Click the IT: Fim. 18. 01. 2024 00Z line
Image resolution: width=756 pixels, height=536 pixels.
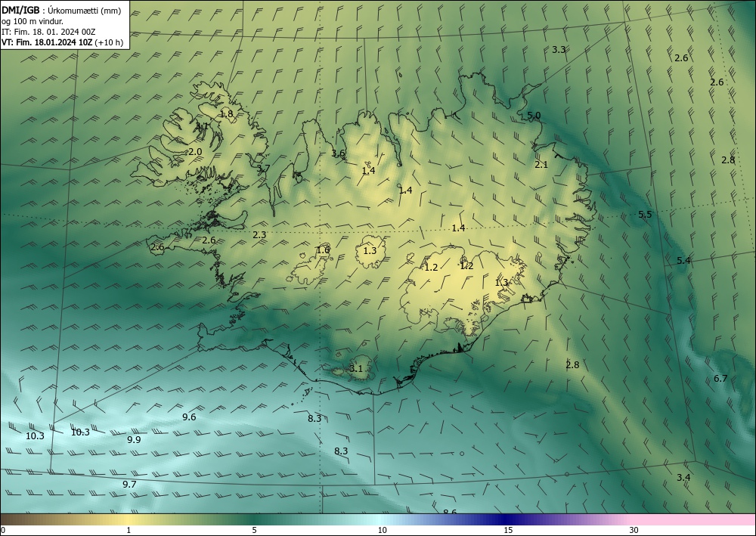click(48, 32)
